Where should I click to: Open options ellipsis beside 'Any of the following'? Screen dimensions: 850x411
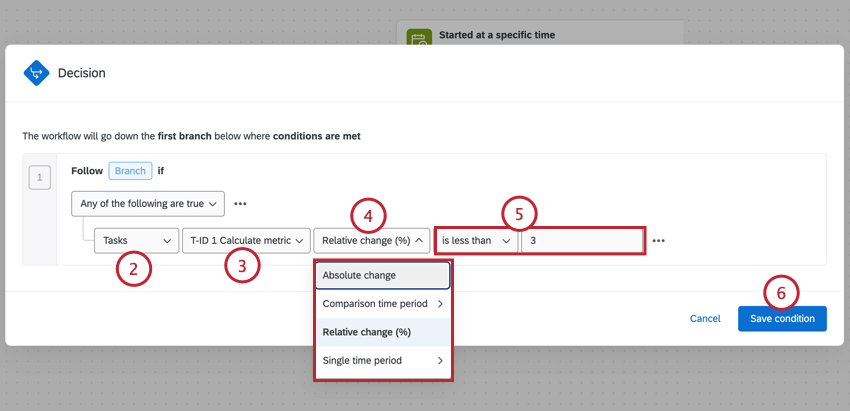coord(240,203)
